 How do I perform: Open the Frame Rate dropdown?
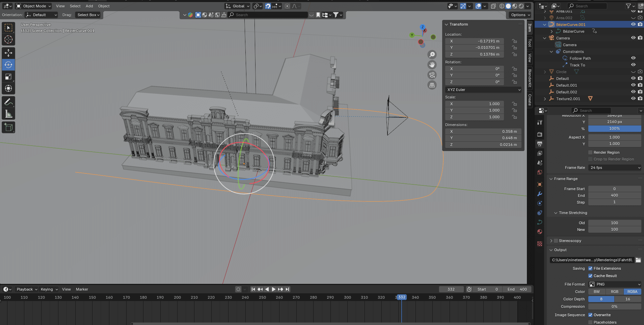[x=615, y=168]
